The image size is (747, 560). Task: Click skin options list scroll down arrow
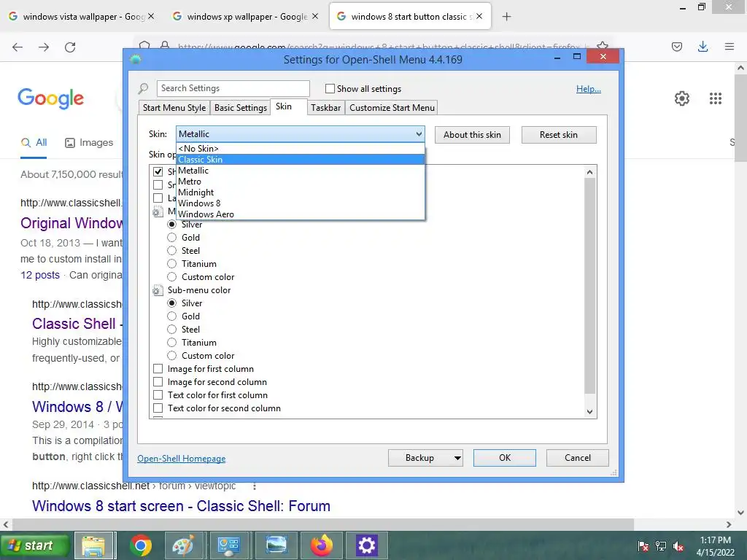point(589,411)
